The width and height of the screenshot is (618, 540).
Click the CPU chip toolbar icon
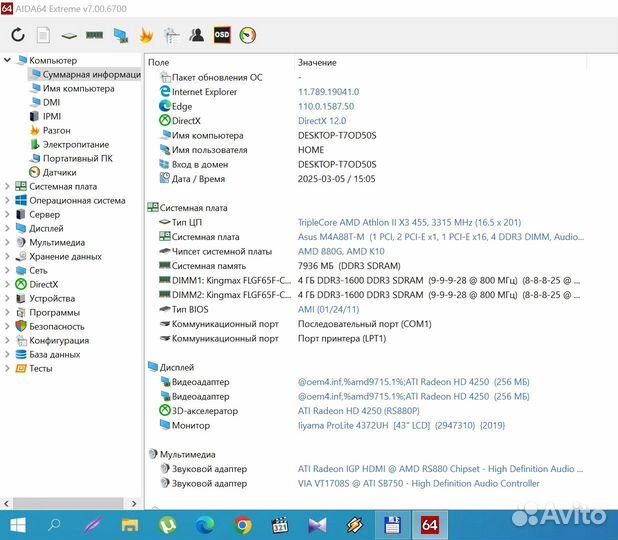(69, 36)
